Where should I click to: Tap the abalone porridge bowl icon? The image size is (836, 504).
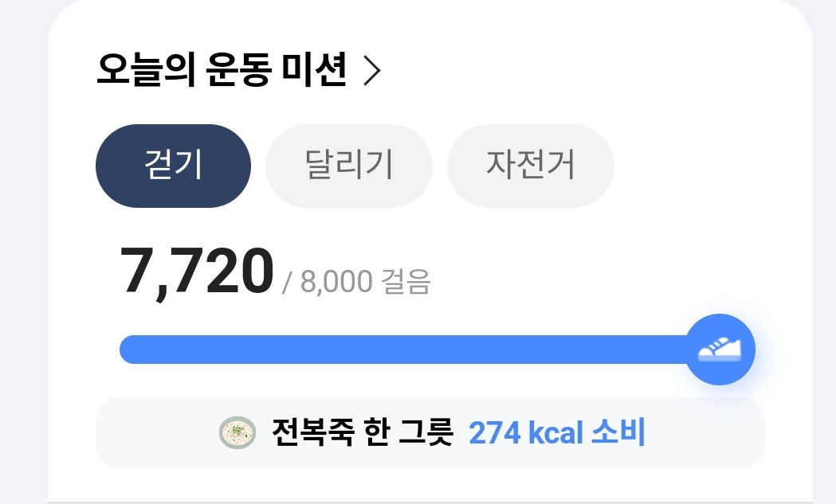[x=237, y=433]
